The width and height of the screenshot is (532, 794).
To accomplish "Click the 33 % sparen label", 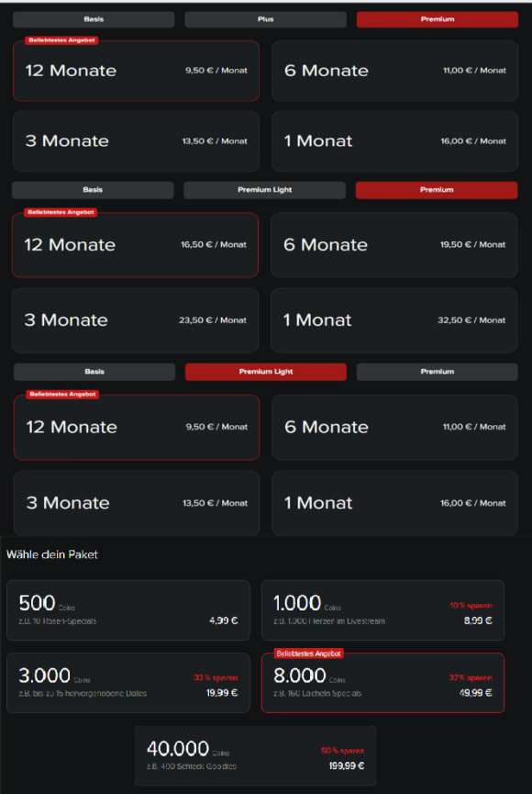I will (x=216, y=677).
